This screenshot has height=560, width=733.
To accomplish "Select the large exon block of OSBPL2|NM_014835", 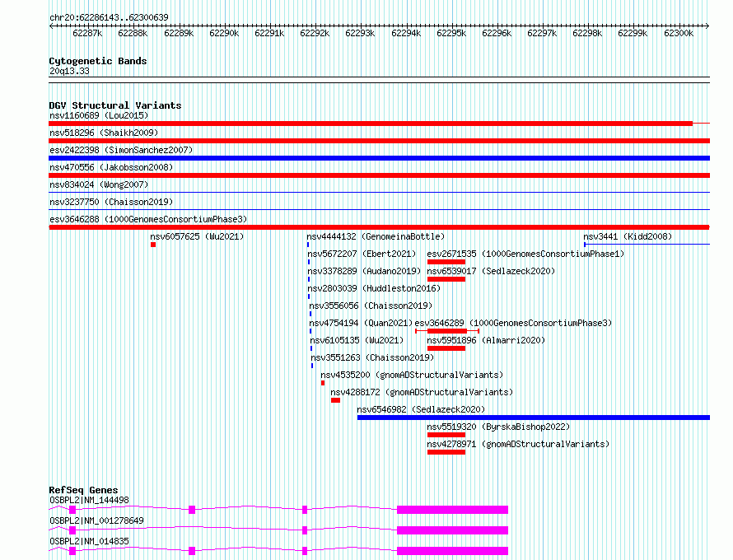I will (x=452, y=551).
